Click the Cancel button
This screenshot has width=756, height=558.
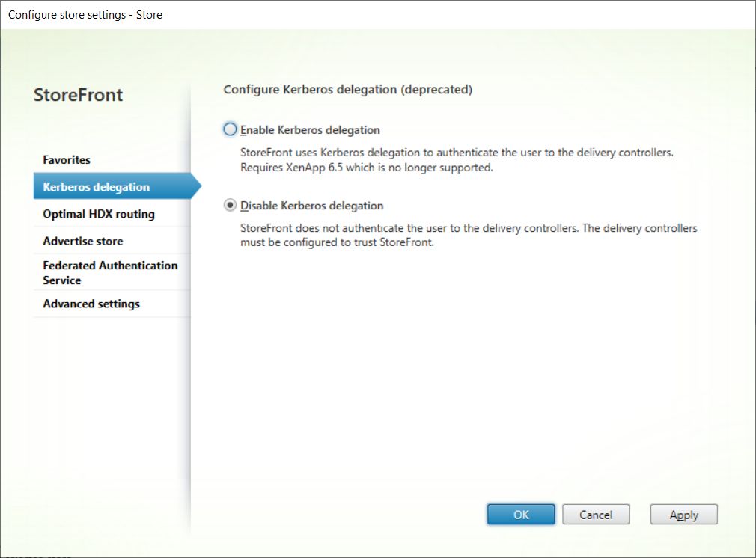596,514
